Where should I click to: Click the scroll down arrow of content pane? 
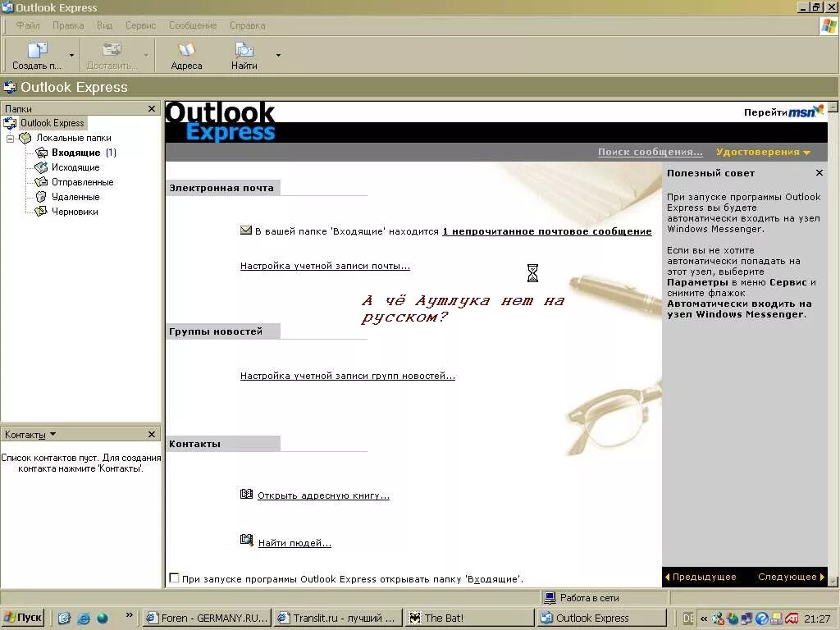[x=833, y=581]
